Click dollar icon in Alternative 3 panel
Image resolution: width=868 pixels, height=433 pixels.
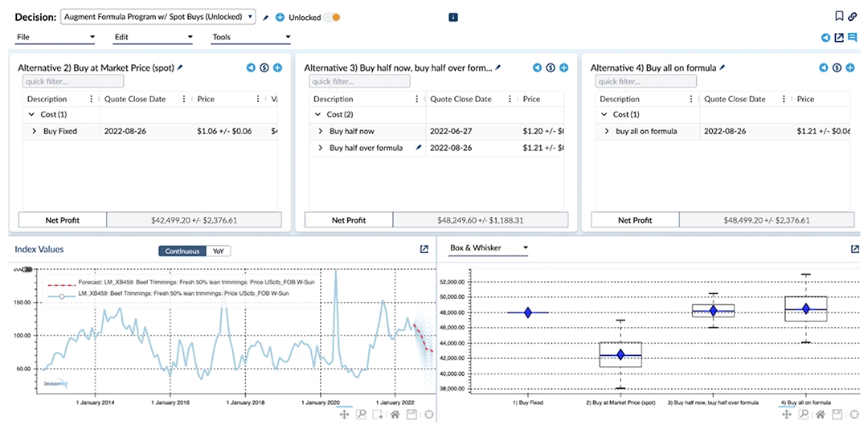(551, 68)
